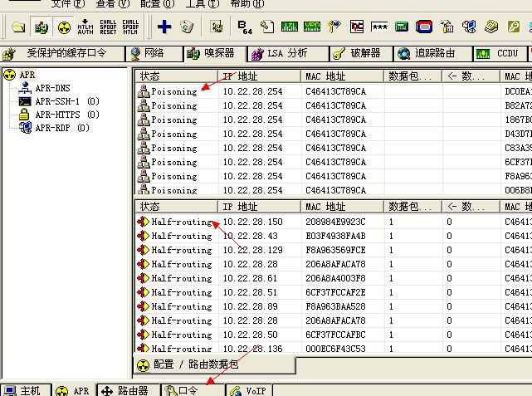Open the 追踪路由 tab
The width and height of the screenshot is (532, 396).
432,54
